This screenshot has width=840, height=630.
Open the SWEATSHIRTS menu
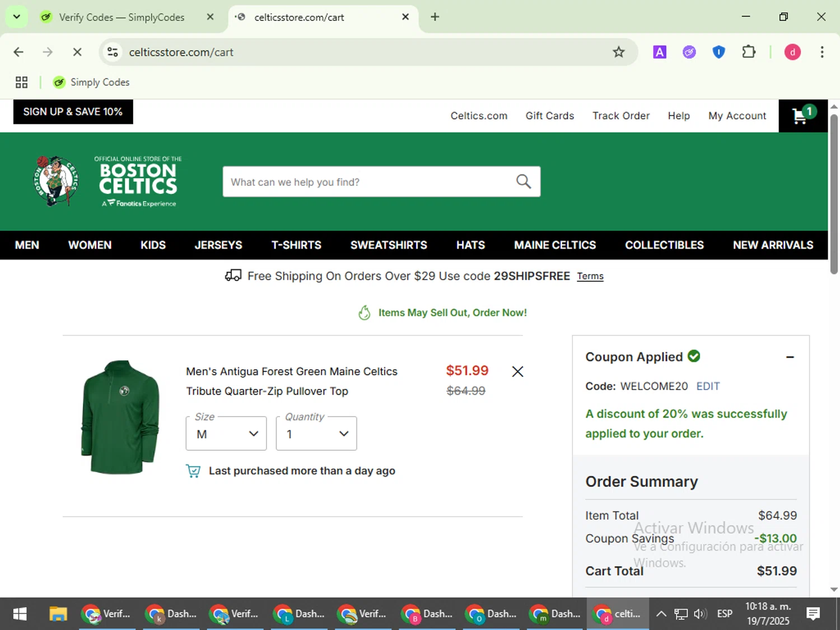pyautogui.click(x=389, y=245)
